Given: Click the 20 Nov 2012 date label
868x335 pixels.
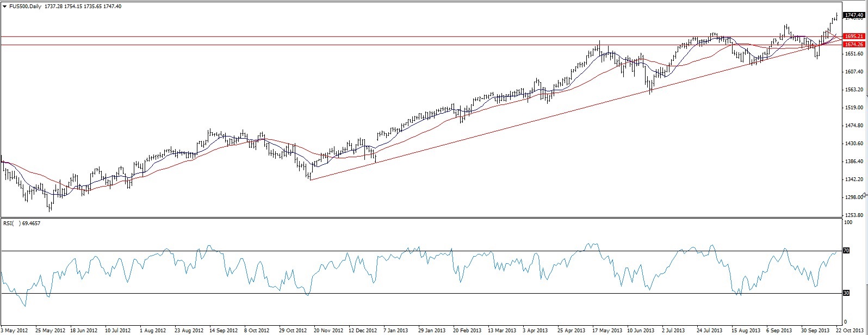Looking at the screenshot, I should click(327, 330).
